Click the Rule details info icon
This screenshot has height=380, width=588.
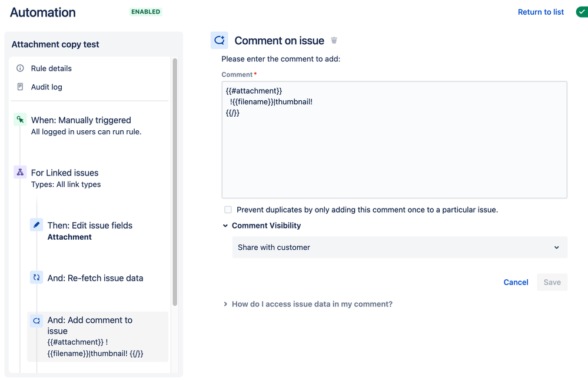pos(20,68)
